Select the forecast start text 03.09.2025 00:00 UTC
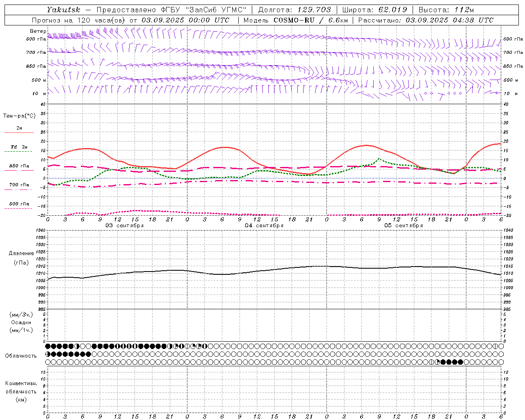This screenshot has width=525, height=420. tap(185, 20)
